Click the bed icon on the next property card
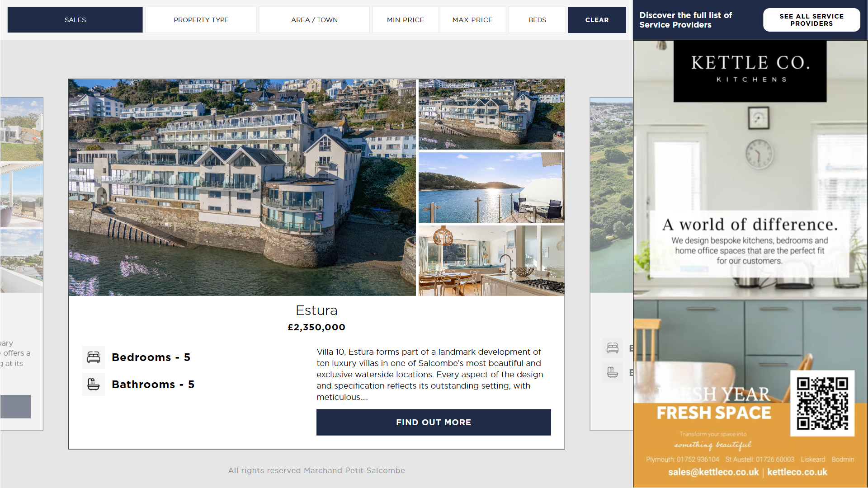 pos(613,348)
